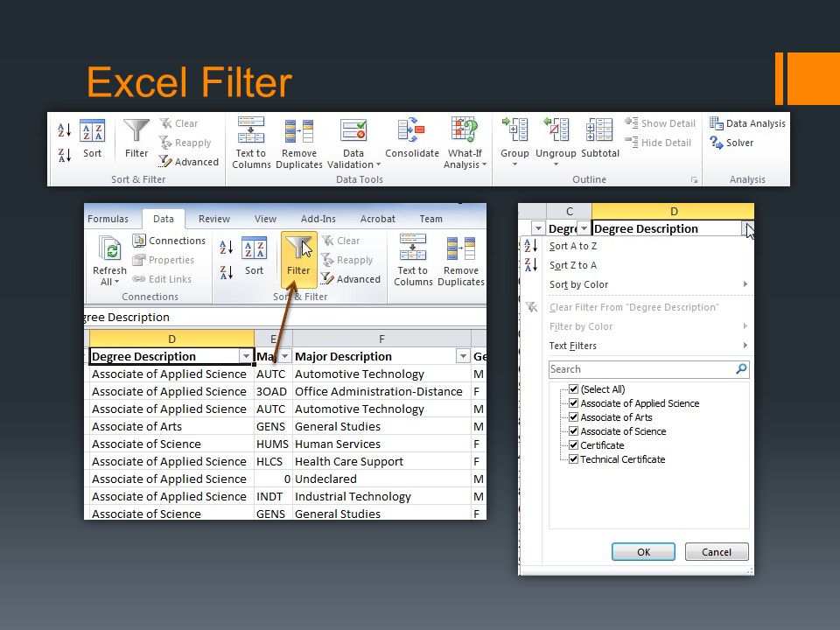Click Cancel in the filter dropdown
The image size is (840, 630).
tap(717, 552)
